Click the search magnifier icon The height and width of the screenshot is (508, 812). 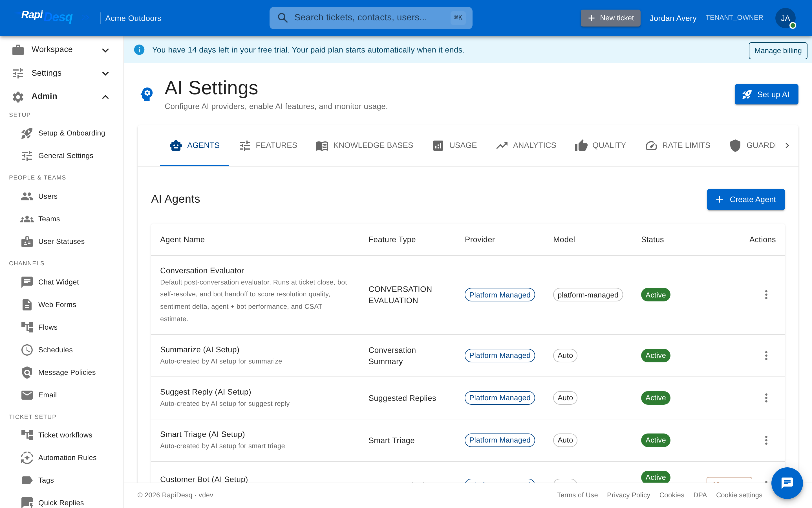[x=283, y=18]
